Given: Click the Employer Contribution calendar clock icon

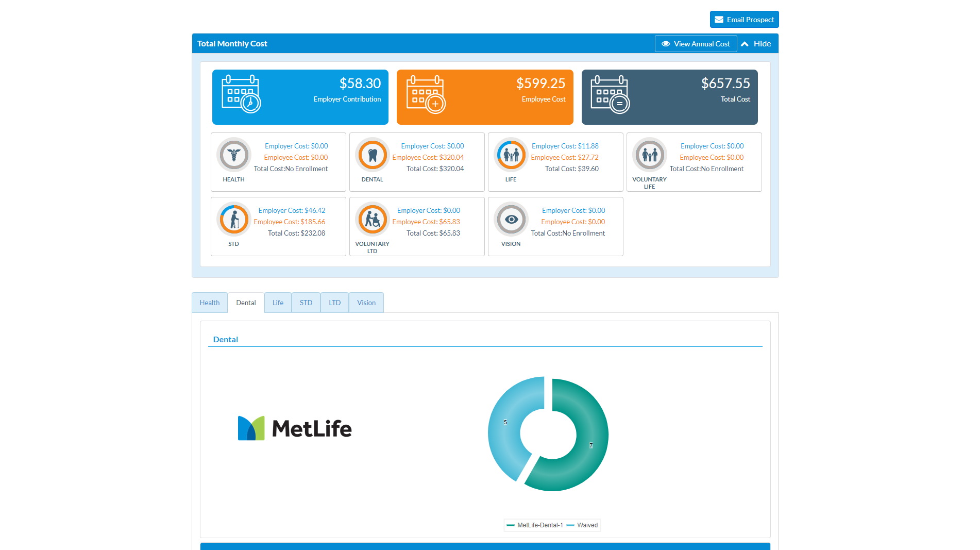Looking at the screenshot, I should pos(241,94).
